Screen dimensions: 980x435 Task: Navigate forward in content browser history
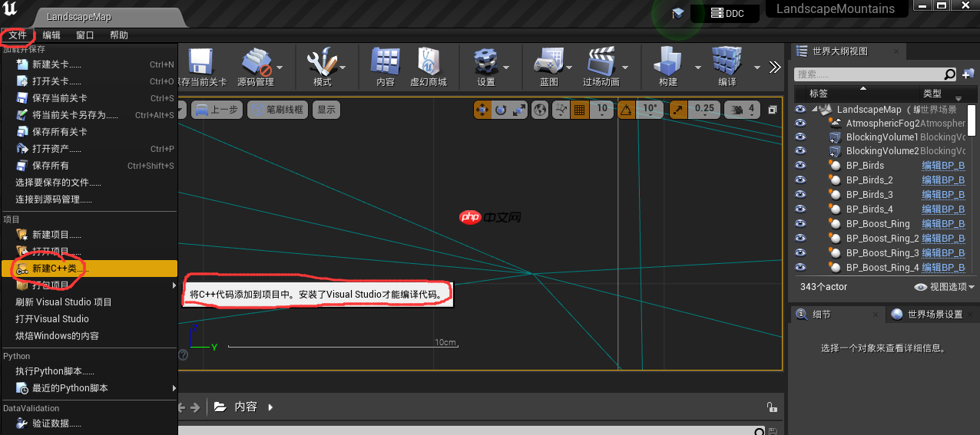[196, 407]
